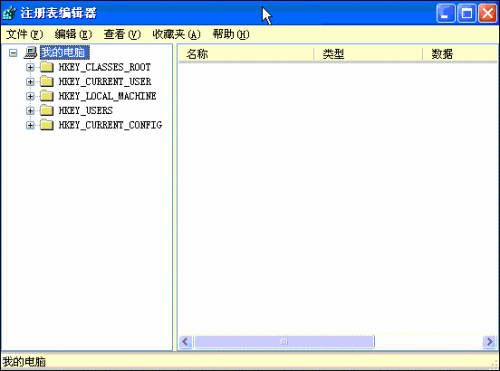The width and height of the screenshot is (500, 371).
Task: Open the 编辑(E) menu
Action: tap(73, 34)
